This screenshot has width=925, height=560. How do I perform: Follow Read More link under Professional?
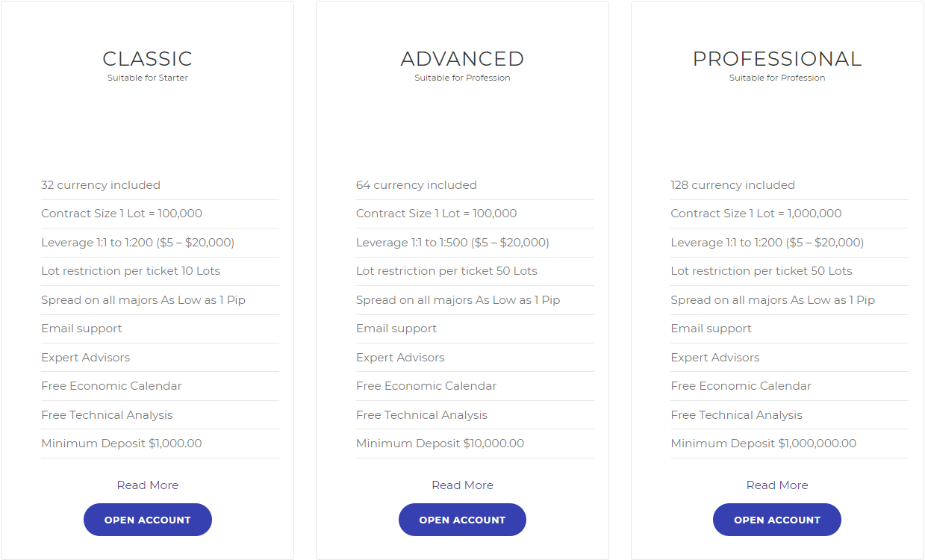(777, 485)
